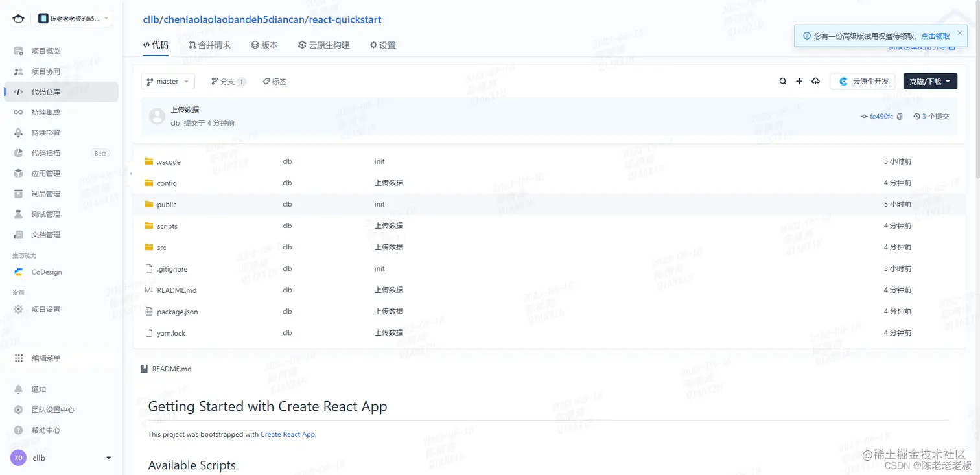The height and width of the screenshot is (475, 980).
Task: Click the 云原生开发 button
Action: [863, 82]
